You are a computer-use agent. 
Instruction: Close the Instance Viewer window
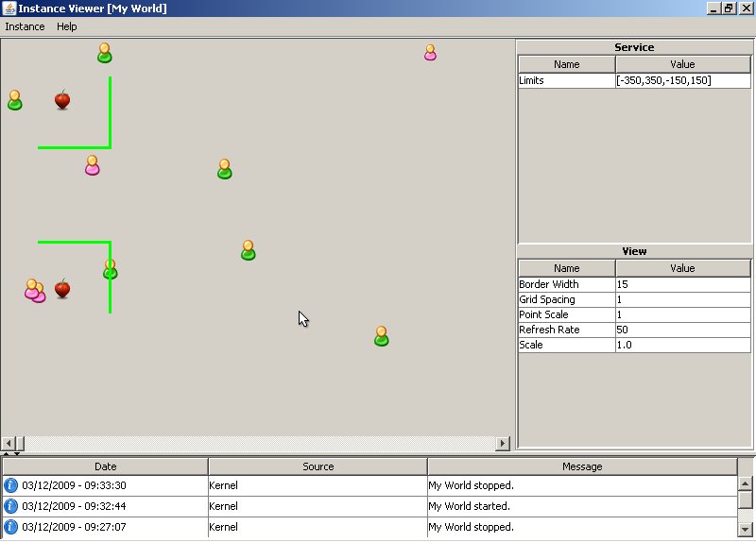(746, 8)
